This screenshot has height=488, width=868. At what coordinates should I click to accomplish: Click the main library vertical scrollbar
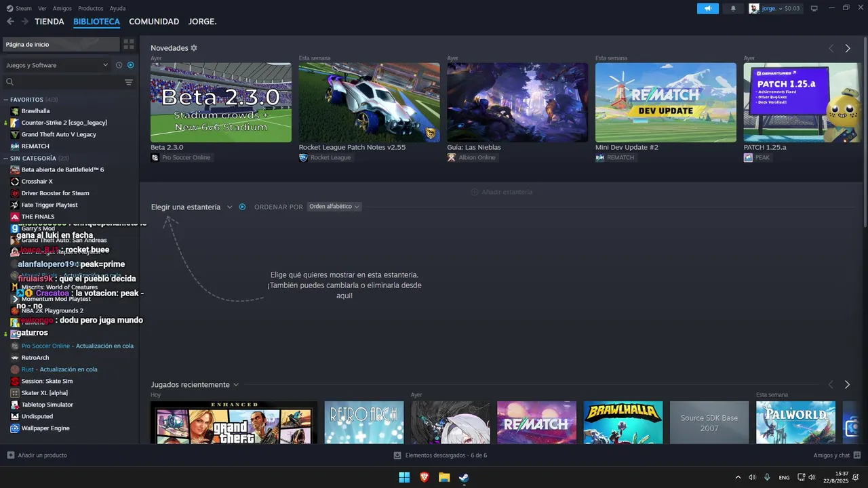865,132
